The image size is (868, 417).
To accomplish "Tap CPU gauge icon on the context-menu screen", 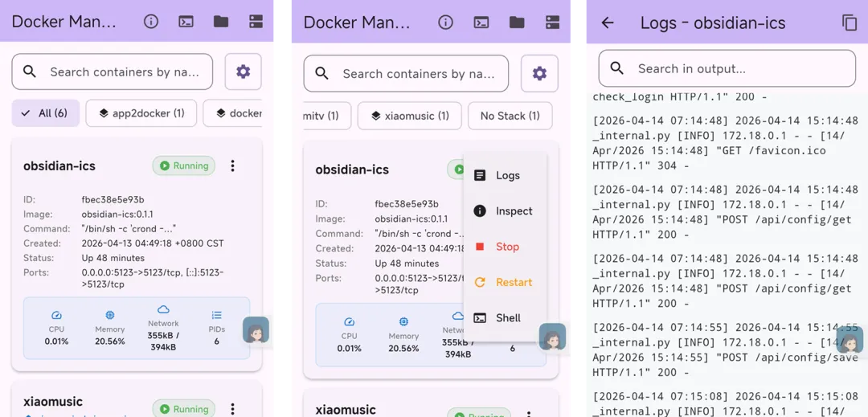I will 349,321.
